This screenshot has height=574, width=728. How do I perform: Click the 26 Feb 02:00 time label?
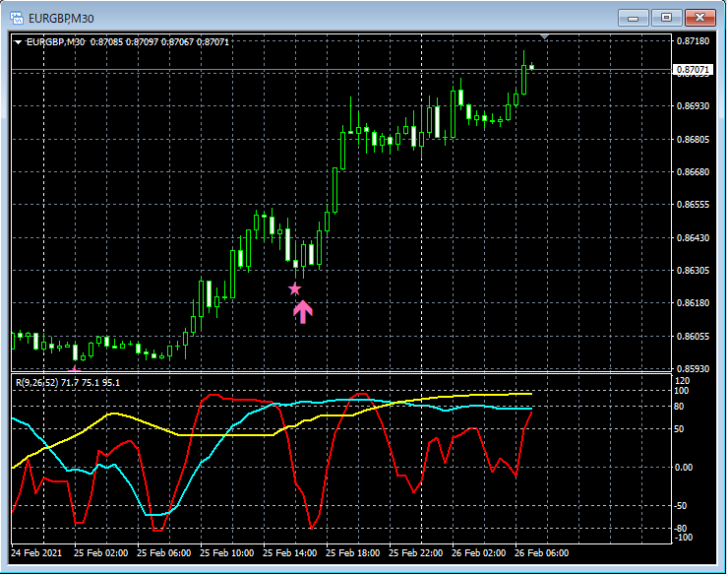pyautogui.click(x=479, y=553)
